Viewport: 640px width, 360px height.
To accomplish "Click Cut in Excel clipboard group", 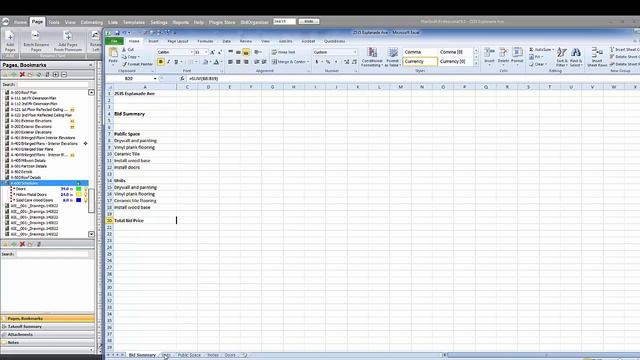I will click(x=128, y=49).
